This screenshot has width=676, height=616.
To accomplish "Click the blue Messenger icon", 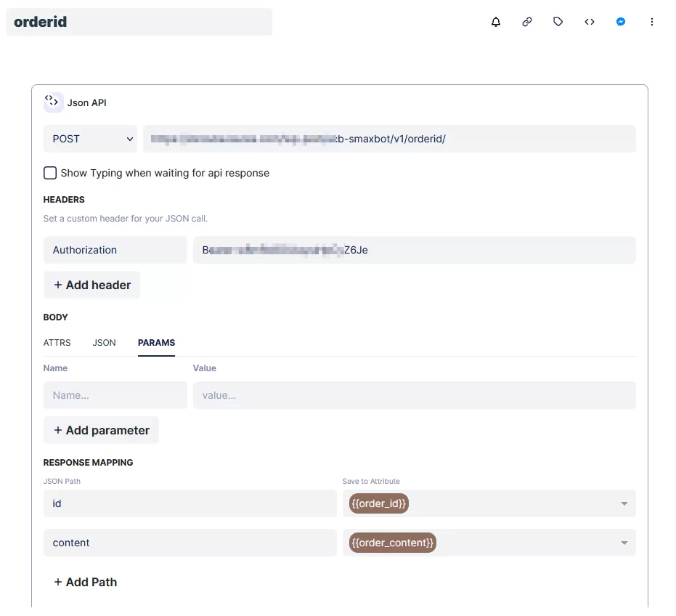I will [621, 22].
